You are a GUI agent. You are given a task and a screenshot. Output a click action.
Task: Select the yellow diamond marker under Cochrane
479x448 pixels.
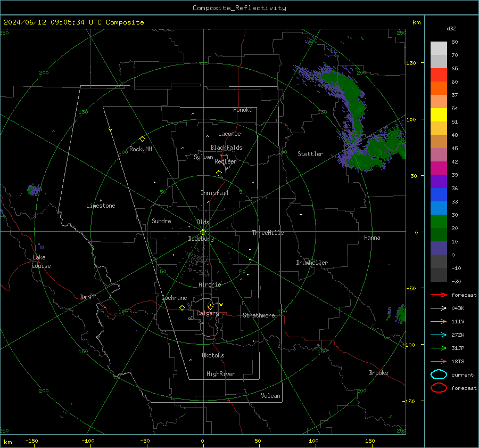point(183,307)
